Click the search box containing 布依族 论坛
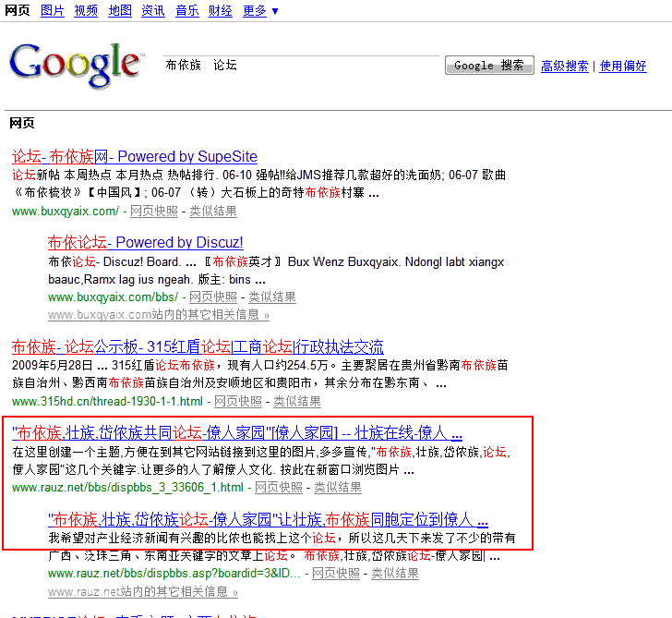 300,66
